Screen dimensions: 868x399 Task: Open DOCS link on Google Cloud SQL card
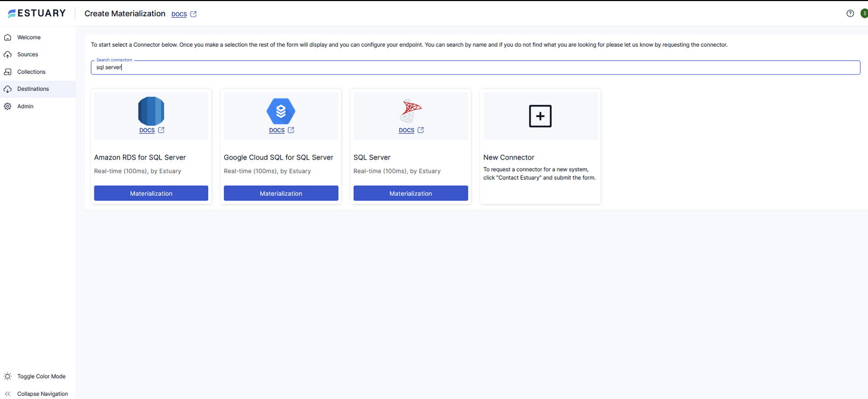point(276,130)
